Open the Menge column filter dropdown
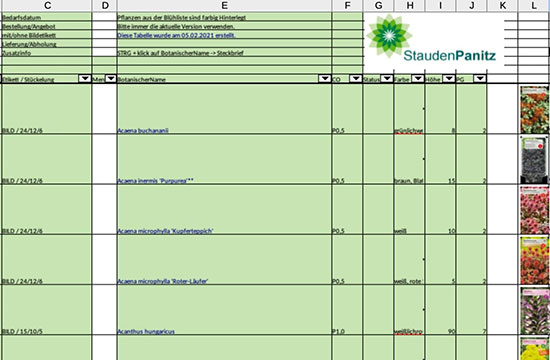This screenshot has height=360, width=550. click(110, 79)
